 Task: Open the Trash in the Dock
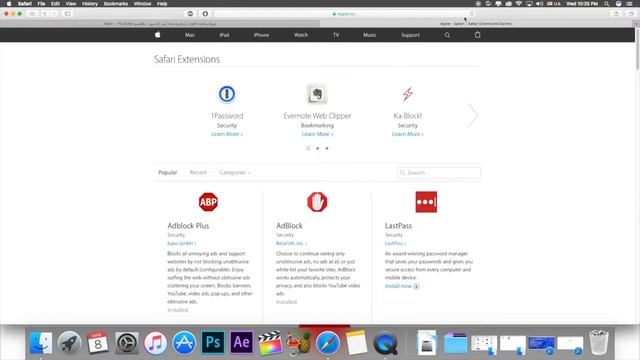599,342
